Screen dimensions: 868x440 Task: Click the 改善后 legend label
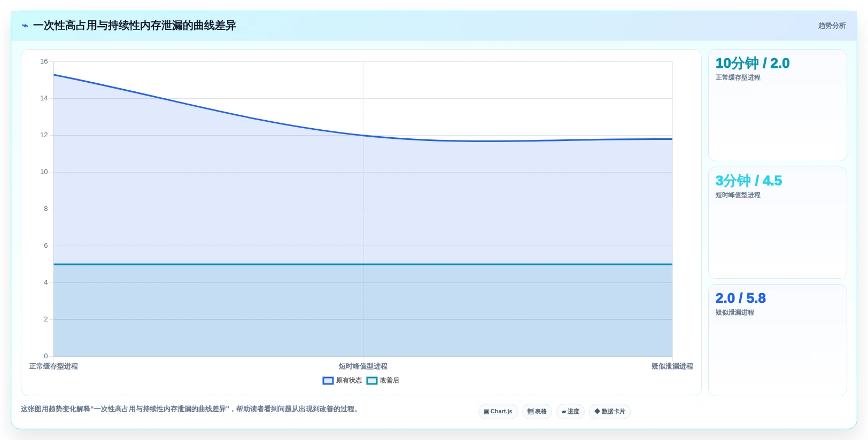coord(390,381)
